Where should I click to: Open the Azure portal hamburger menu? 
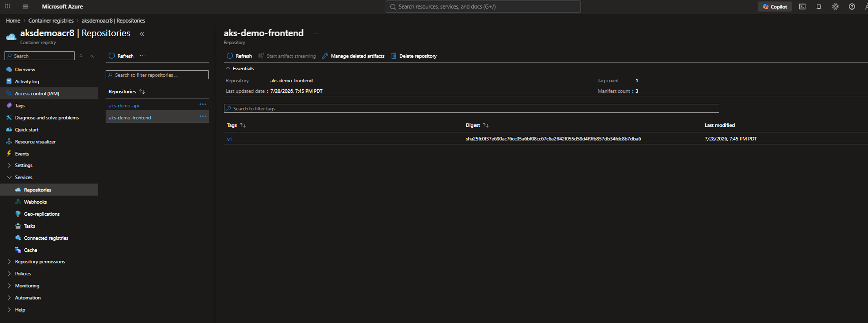click(x=25, y=7)
